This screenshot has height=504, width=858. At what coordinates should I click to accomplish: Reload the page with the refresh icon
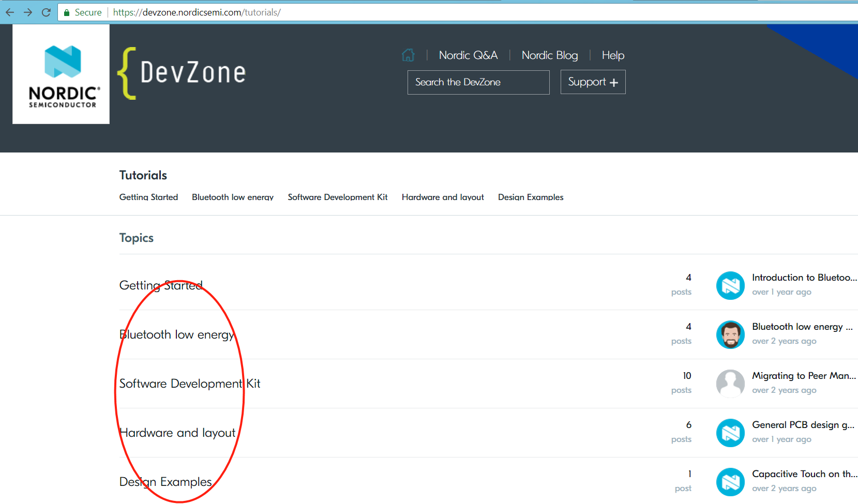click(46, 12)
